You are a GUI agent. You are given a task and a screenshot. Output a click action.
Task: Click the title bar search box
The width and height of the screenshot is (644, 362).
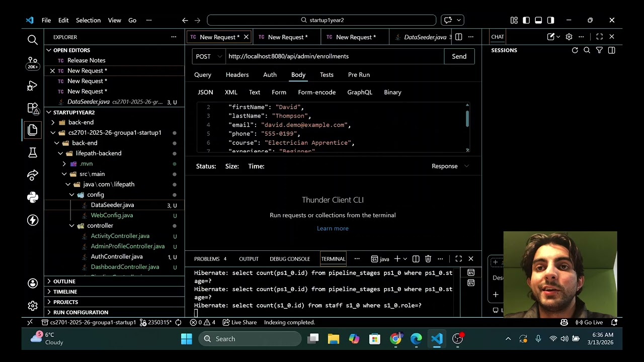(x=321, y=20)
